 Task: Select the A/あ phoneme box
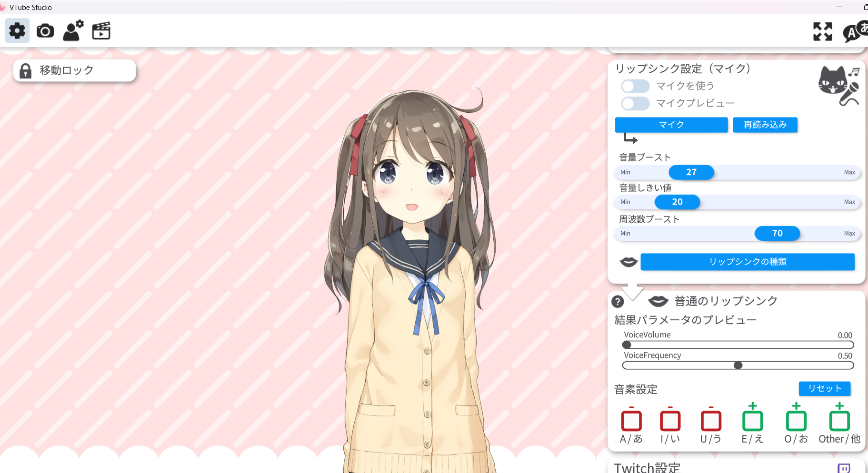pyautogui.click(x=631, y=421)
